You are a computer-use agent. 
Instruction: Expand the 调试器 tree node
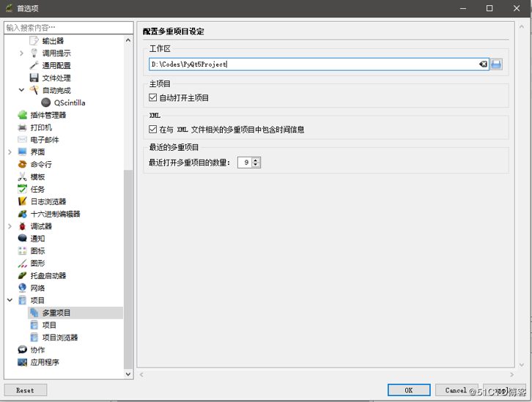(x=10, y=226)
